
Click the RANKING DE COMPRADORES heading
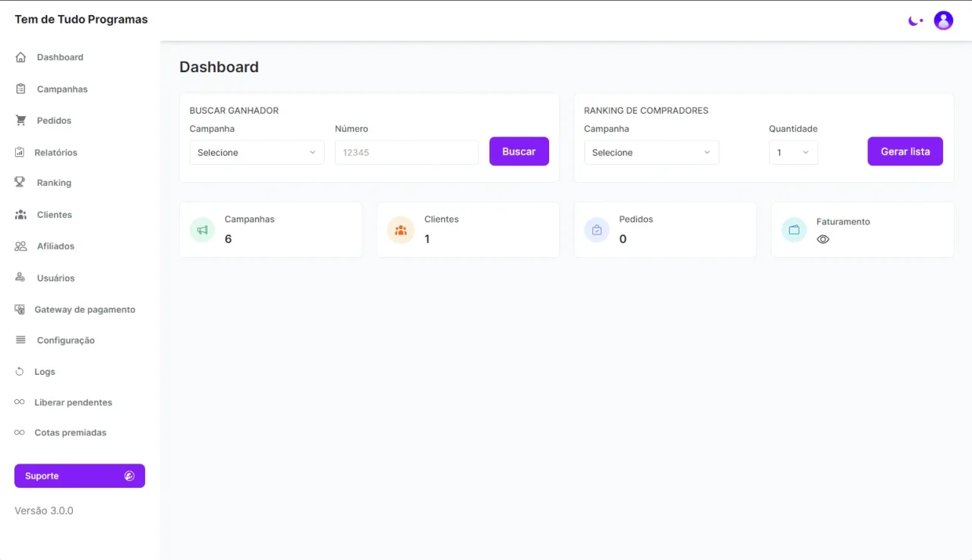[646, 110]
